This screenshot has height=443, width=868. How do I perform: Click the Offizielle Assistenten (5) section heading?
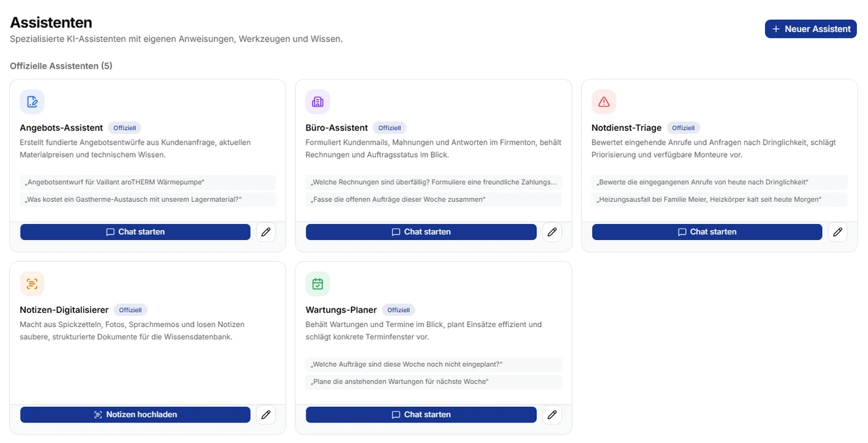click(x=61, y=66)
